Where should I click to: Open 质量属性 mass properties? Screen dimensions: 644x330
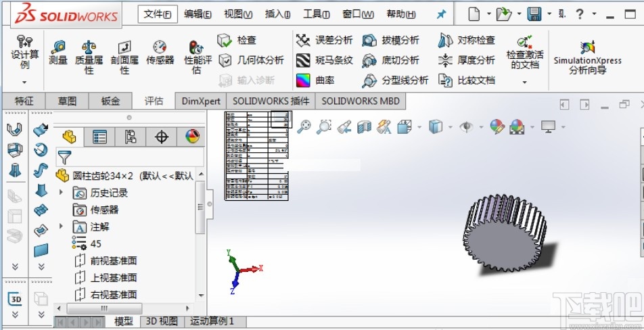[89, 57]
